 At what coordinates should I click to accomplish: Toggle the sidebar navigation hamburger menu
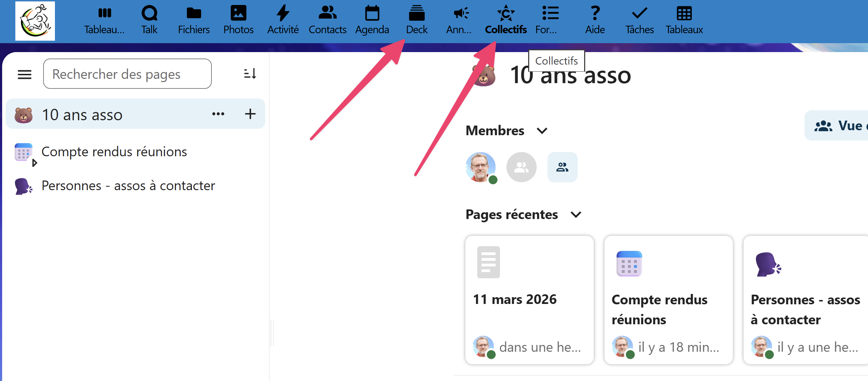click(25, 75)
